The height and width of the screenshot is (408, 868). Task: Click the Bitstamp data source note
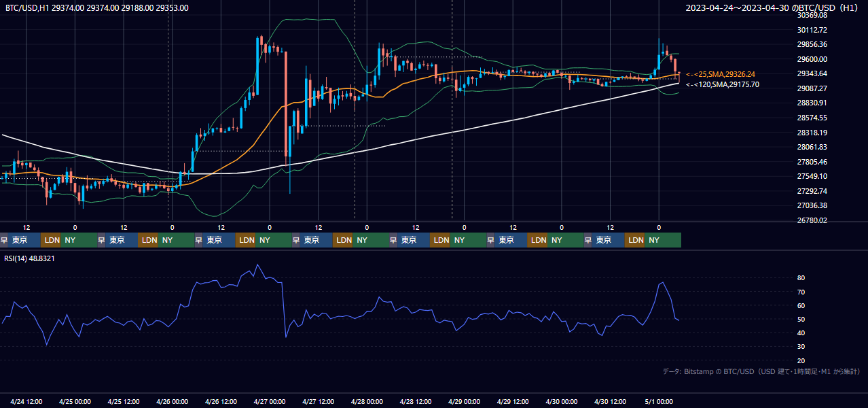(761, 371)
